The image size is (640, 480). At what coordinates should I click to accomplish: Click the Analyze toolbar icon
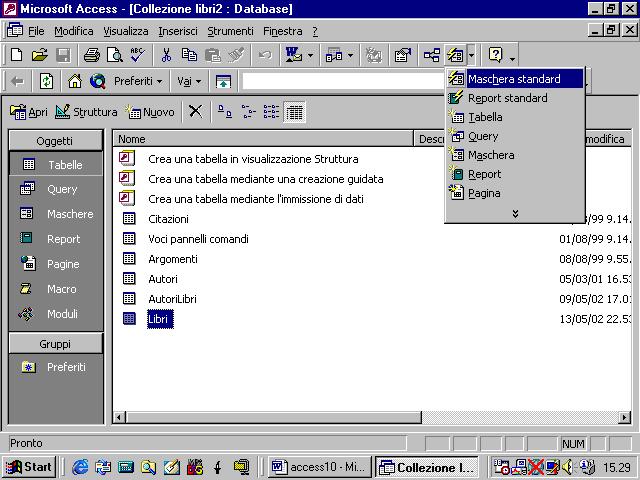[x=334, y=55]
